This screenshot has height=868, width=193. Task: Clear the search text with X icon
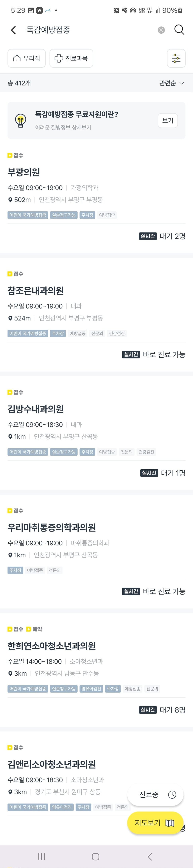tap(161, 30)
